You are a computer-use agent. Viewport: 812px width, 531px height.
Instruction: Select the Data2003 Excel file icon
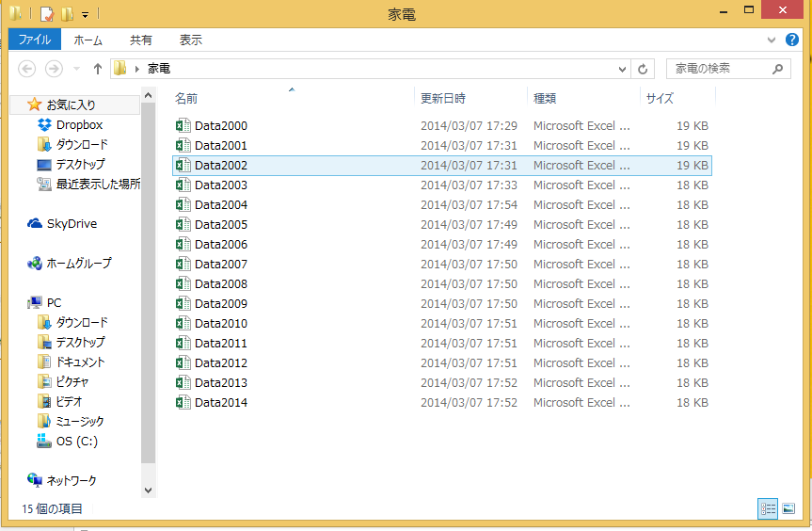[183, 185]
